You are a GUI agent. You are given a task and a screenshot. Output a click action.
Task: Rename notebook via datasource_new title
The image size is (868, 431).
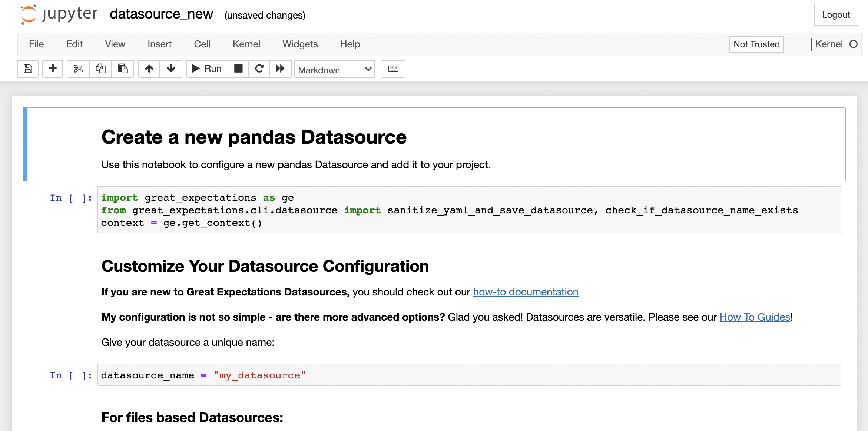[161, 14]
